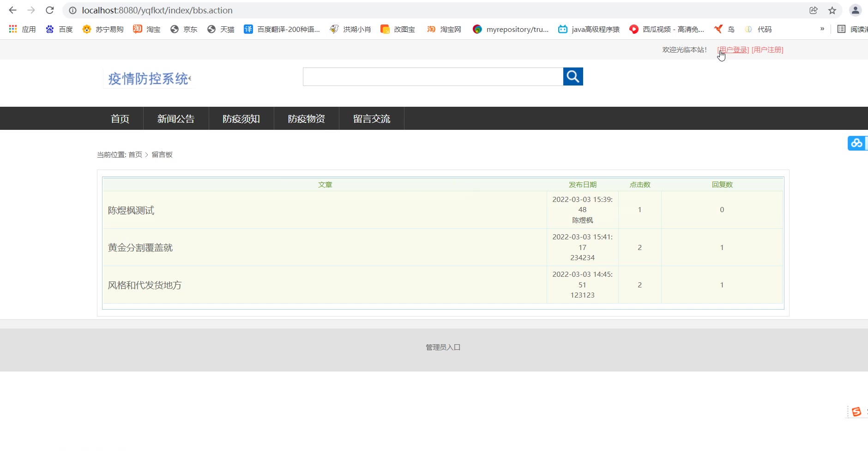Open the 新闻公告 navigation menu item
The image size is (868, 451).
[x=176, y=119]
